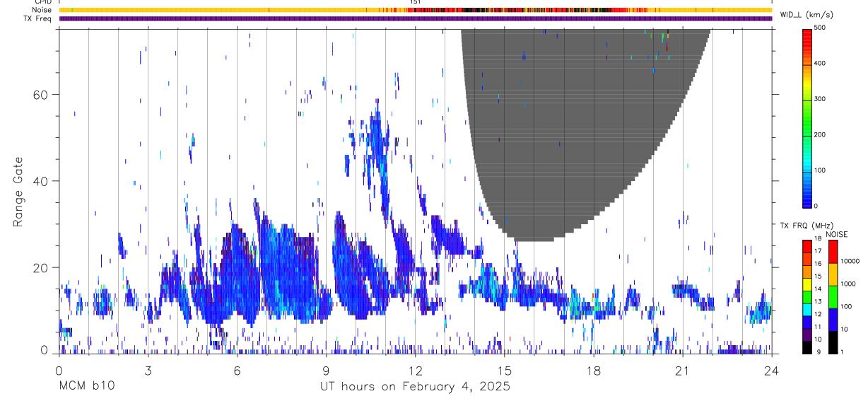
Task: Click the 100 value on width colorbar
Action: click(x=820, y=170)
